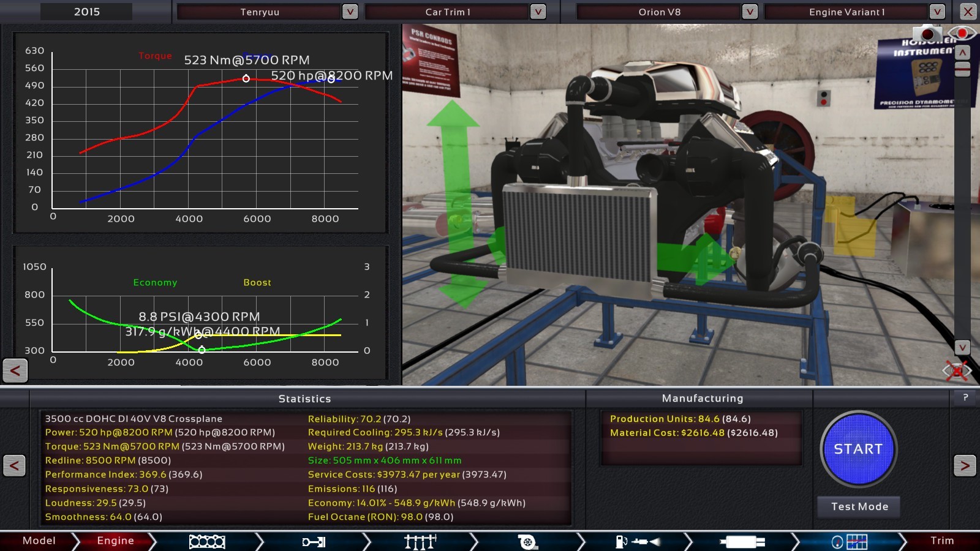Switch to the Model tab

point(39,541)
